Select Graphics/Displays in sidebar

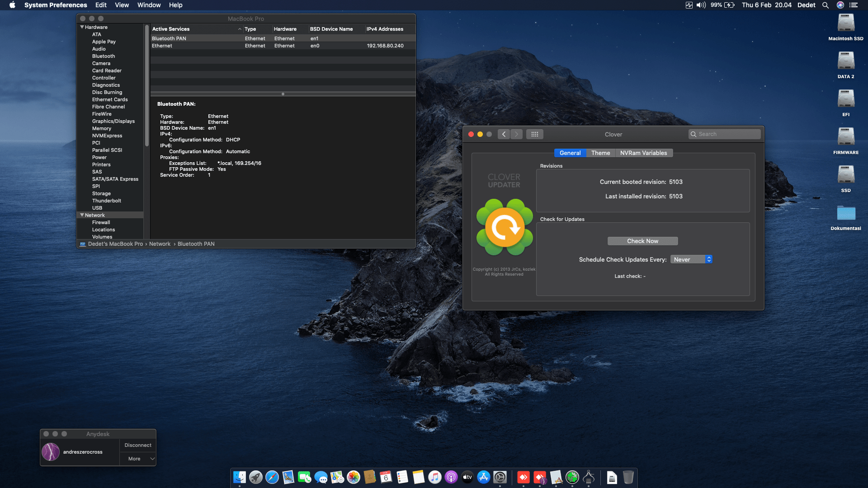113,121
